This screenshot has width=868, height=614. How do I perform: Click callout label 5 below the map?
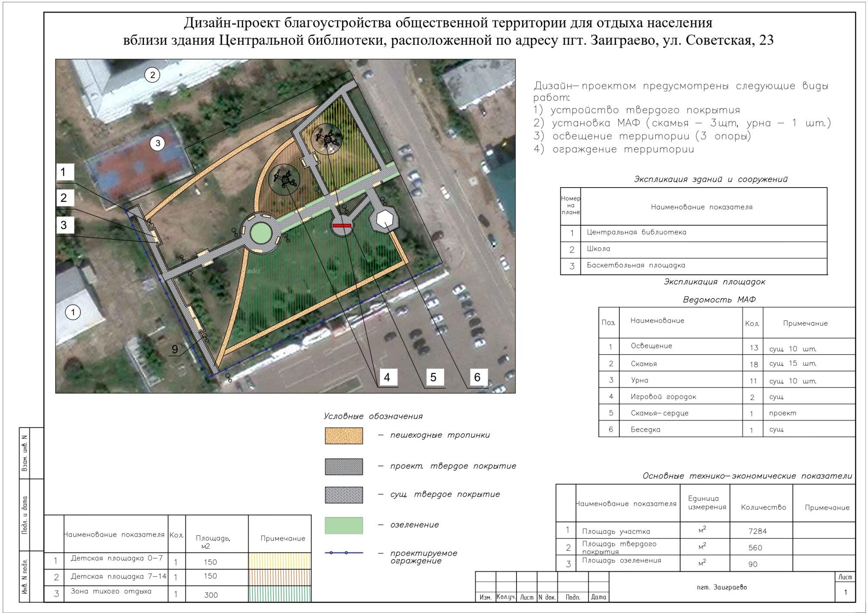coord(433,377)
